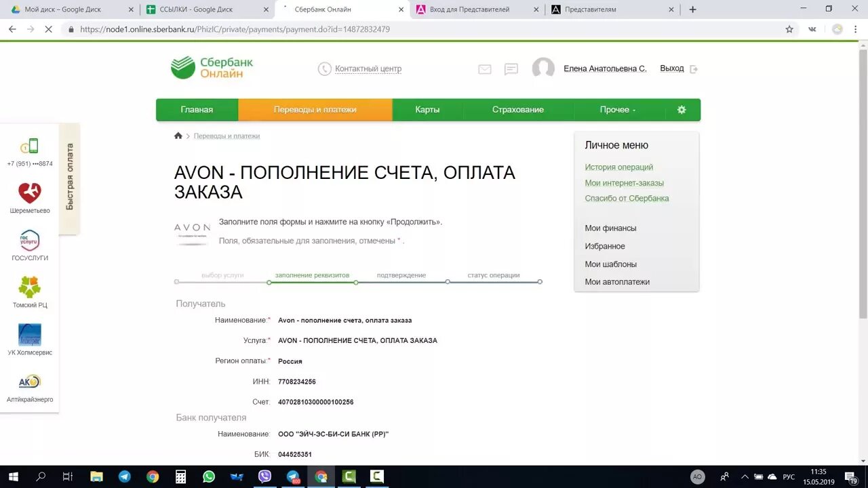Click user name Елена Анатольевна С.
This screenshot has height=488, width=868.
click(605, 69)
